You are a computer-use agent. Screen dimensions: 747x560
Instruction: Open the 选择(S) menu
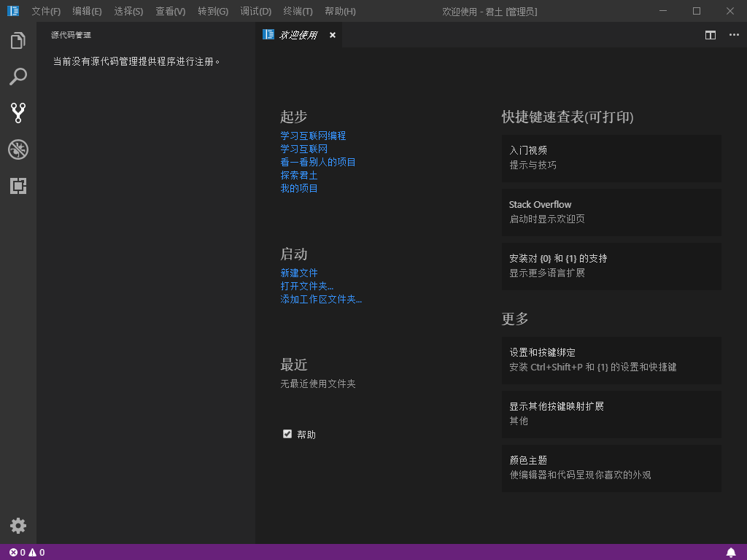pos(128,11)
